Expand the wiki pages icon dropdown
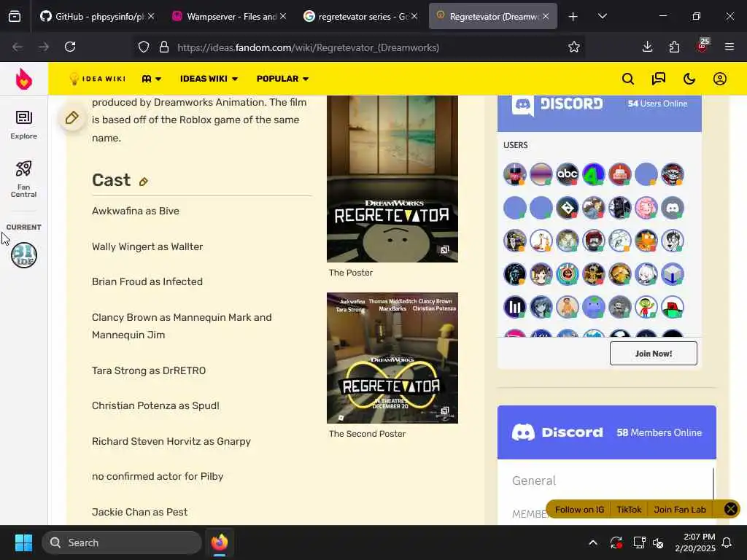The width and height of the screenshot is (747, 560). pos(152,79)
